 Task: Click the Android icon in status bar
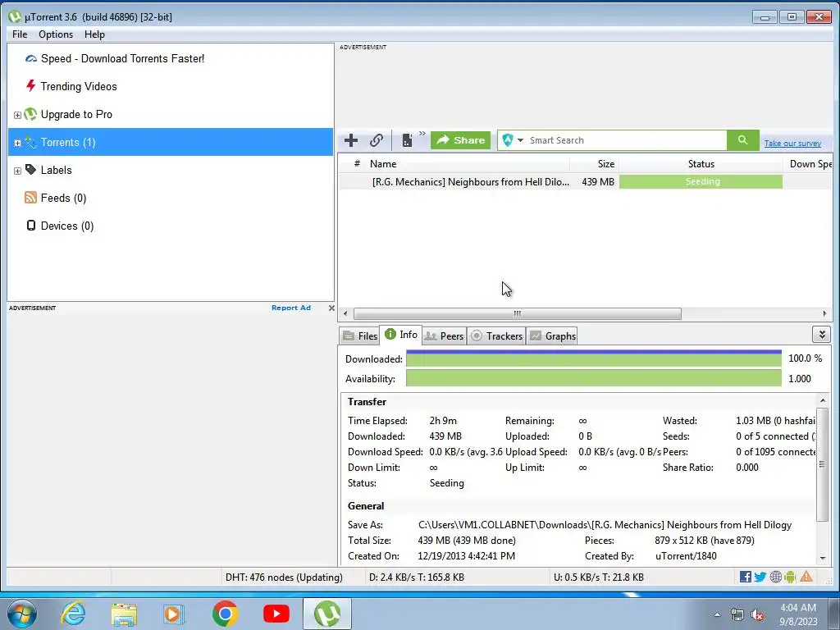[790, 577]
